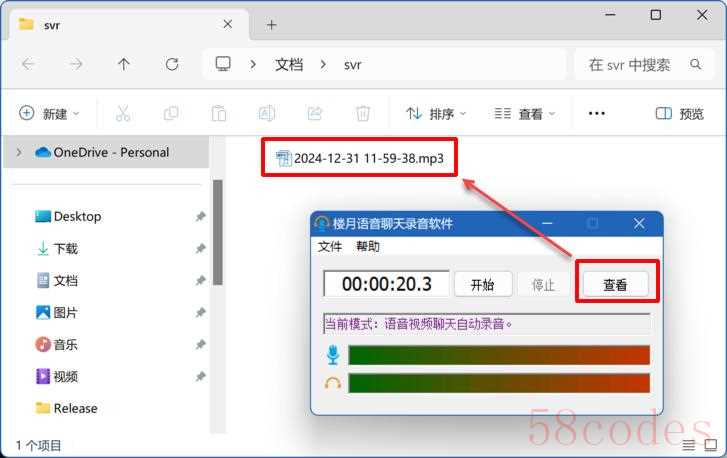Viewport: 727px width, 458px height.
Task: Open 帮助 menu in recorder window
Action: click(368, 247)
